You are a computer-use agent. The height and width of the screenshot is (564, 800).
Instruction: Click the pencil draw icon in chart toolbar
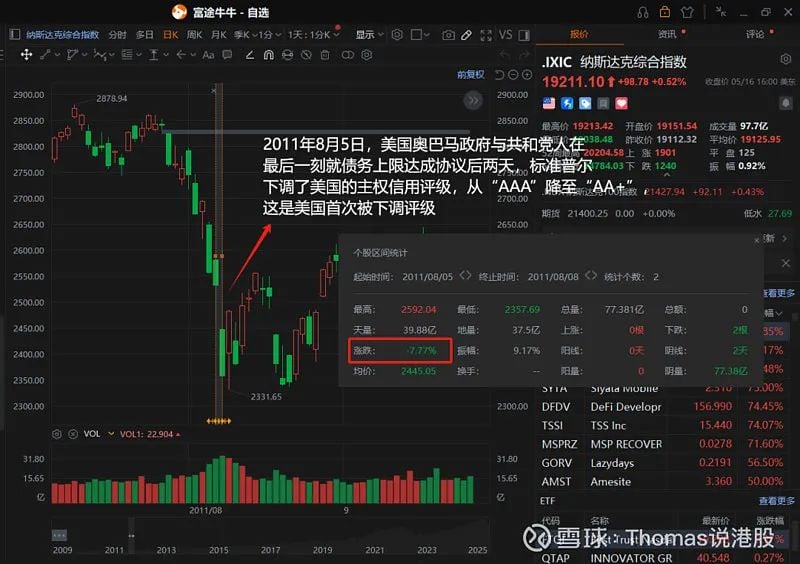pos(466,35)
